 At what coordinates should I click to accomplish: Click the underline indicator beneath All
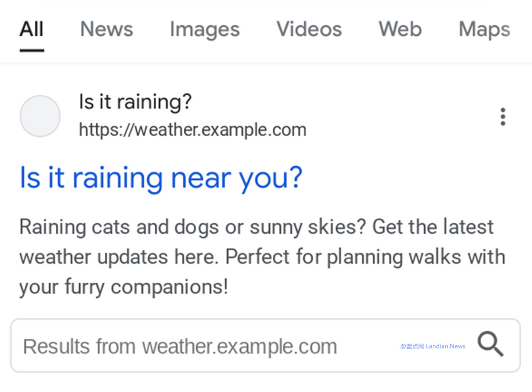pos(32,50)
